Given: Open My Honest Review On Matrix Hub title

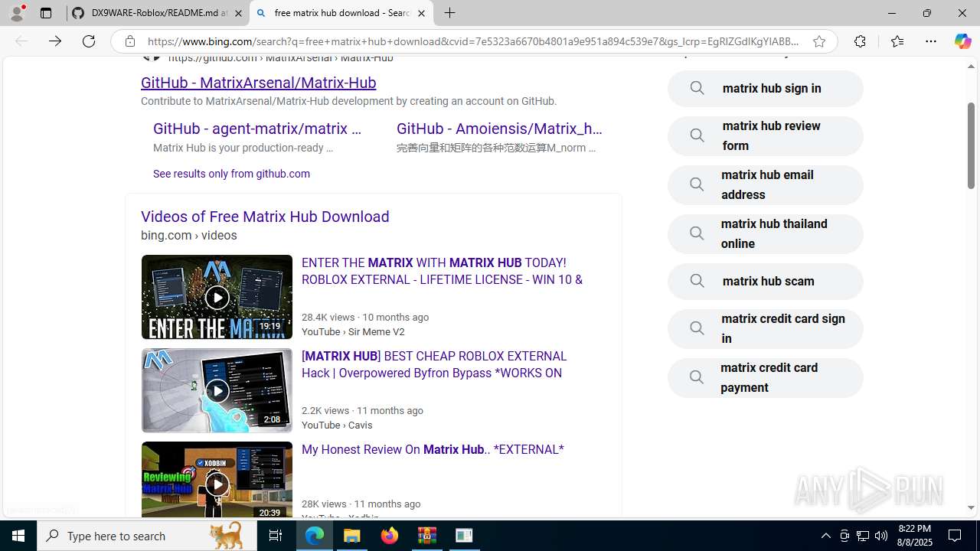Looking at the screenshot, I should pos(433,449).
